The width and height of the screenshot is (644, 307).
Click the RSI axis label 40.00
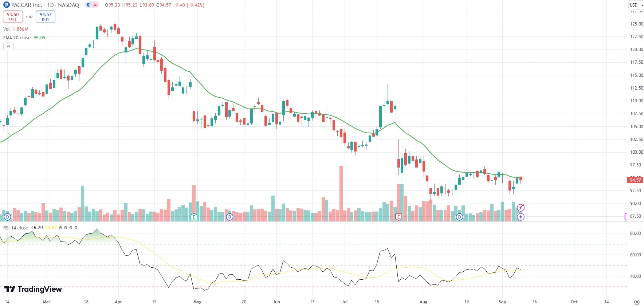point(636,276)
